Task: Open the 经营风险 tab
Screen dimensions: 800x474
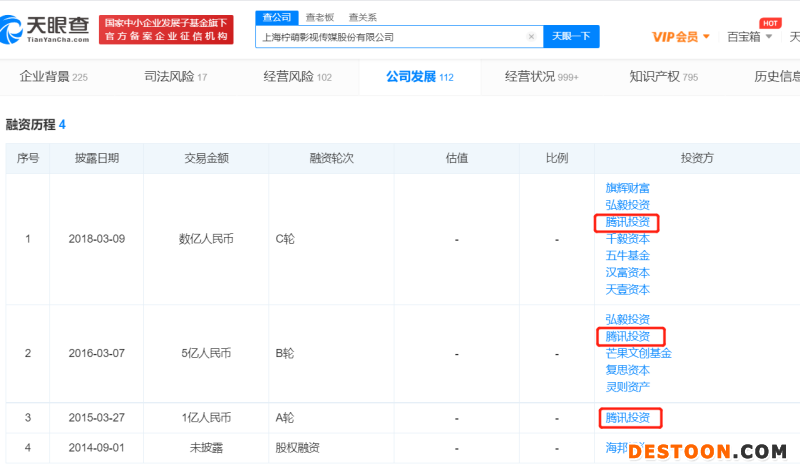Action: click(x=297, y=77)
